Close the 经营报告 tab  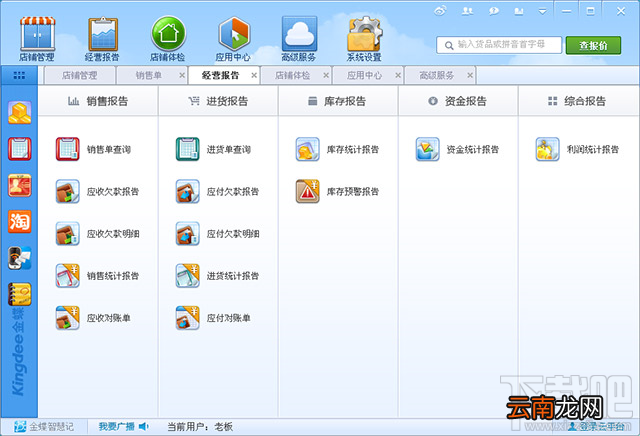(254, 76)
